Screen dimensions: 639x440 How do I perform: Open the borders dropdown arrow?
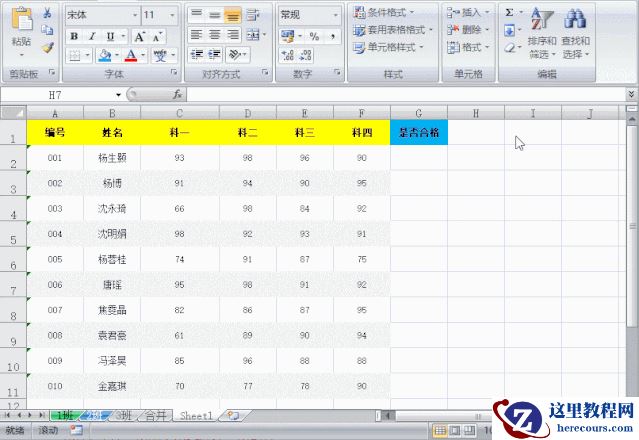click(x=87, y=55)
